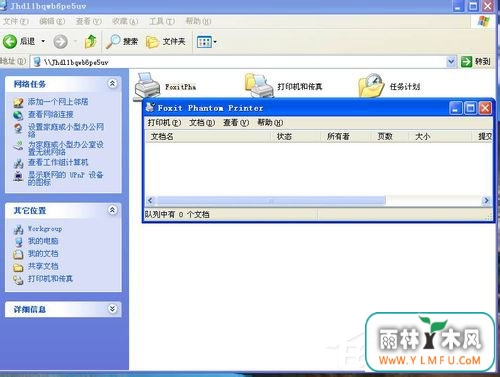
Task: Open Explorer's 查看(V) menu
Action: click(88, 21)
